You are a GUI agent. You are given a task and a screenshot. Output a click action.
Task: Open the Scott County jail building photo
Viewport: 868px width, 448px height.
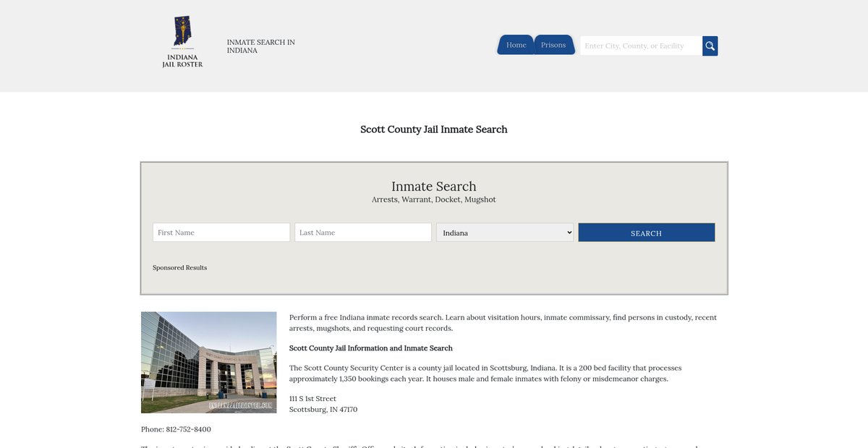[209, 362]
